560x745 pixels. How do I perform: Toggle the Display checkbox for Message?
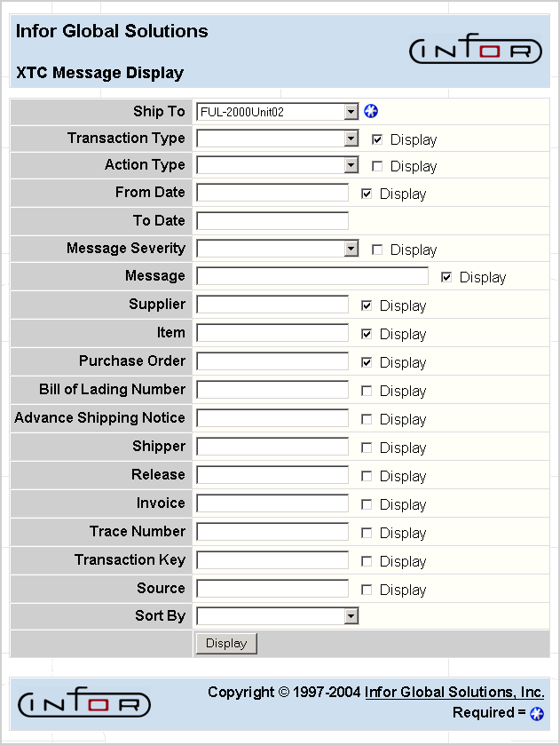[x=445, y=276]
